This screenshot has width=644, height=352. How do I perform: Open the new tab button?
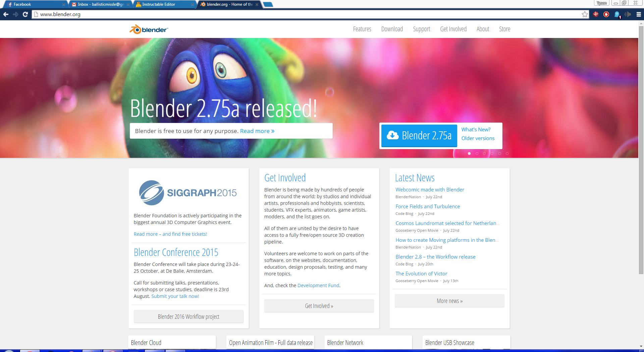268,4
